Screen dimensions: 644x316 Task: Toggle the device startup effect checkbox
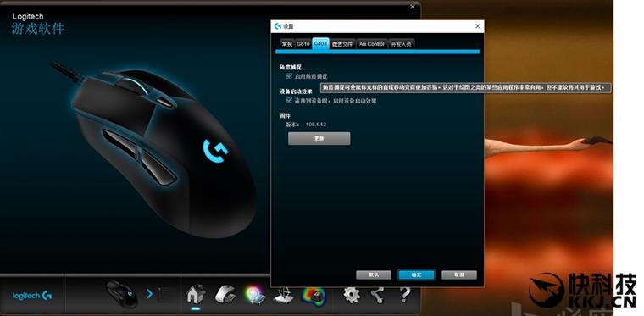289,100
